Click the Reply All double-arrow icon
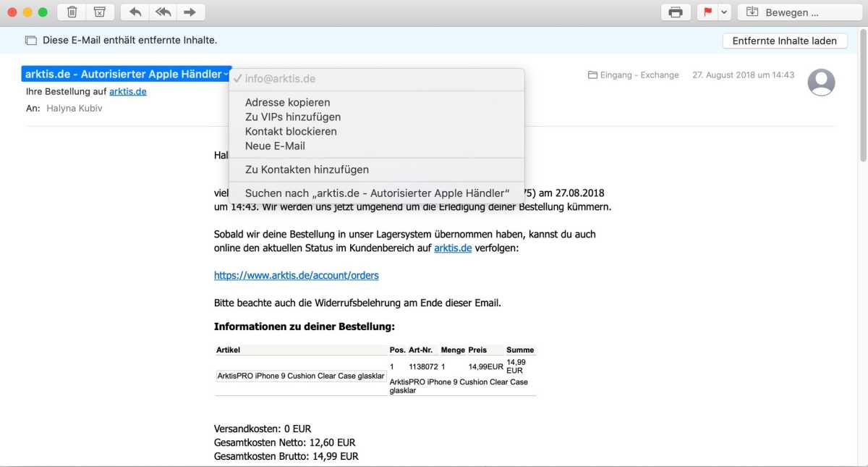This screenshot has height=467, width=868. click(x=163, y=12)
